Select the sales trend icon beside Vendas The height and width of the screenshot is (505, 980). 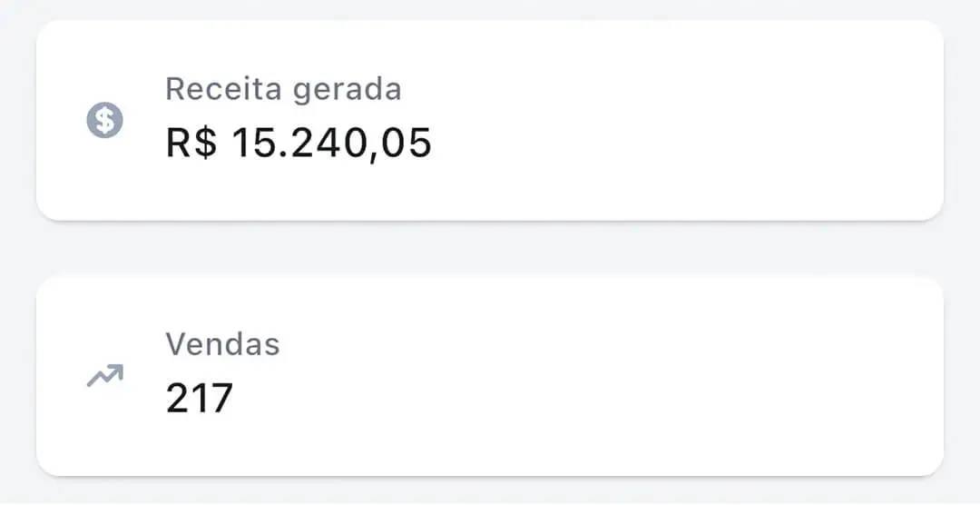pos(104,375)
